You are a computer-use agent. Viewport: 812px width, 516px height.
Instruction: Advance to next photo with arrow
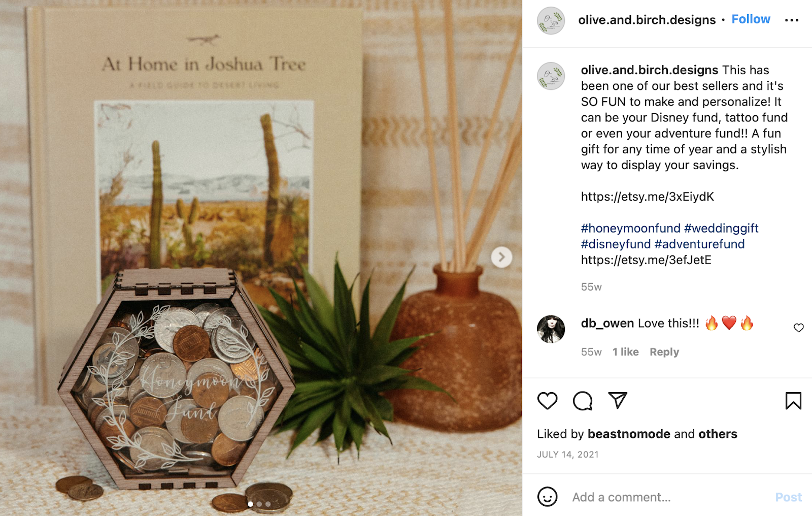click(501, 257)
